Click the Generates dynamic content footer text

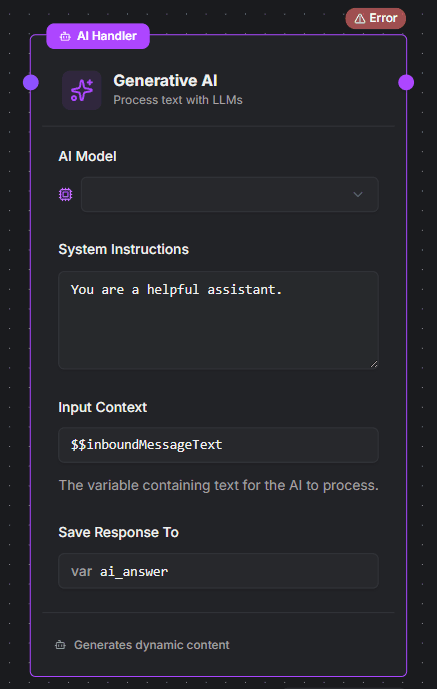click(152, 645)
